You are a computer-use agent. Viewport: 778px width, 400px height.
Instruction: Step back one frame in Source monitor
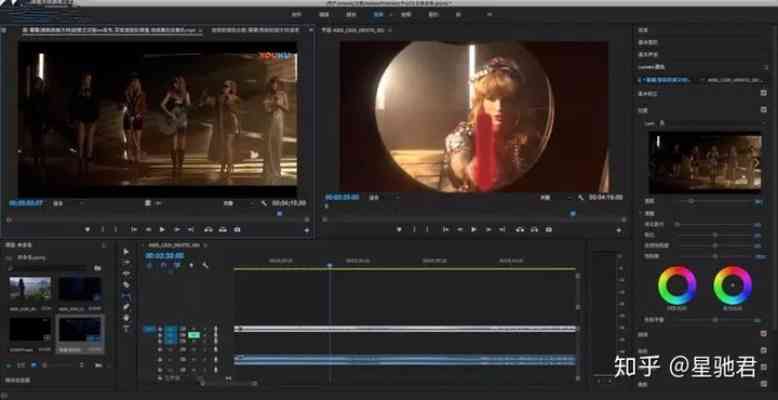coord(148,229)
